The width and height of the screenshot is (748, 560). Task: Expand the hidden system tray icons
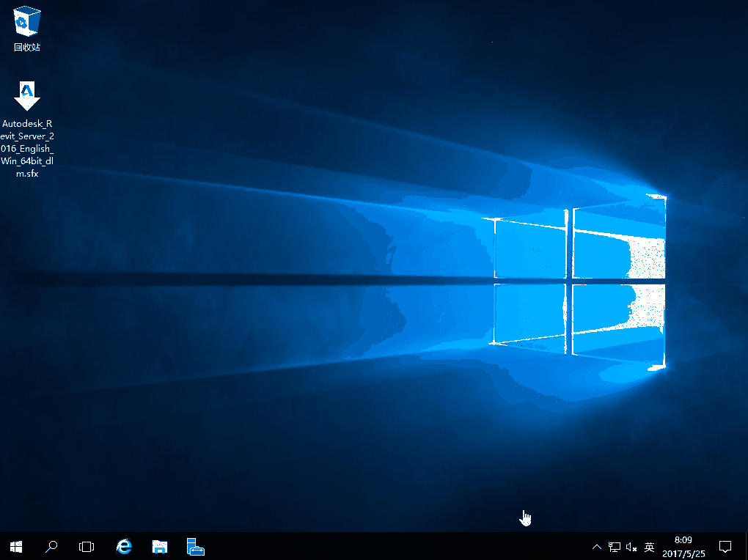pos(597,547)
